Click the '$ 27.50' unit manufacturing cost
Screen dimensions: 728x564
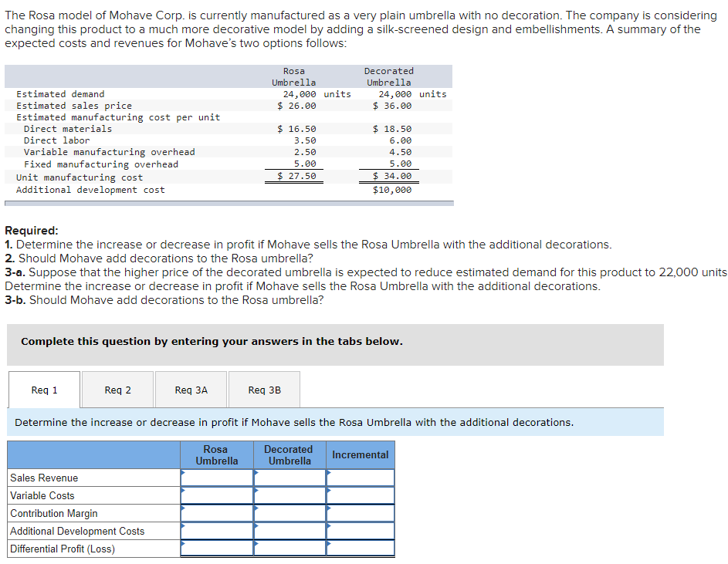296,176
